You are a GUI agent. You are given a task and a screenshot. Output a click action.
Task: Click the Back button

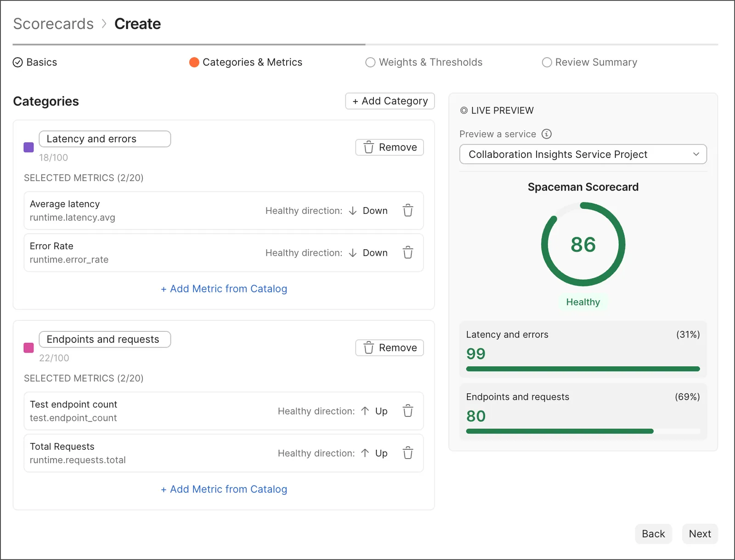pos(653,534)
